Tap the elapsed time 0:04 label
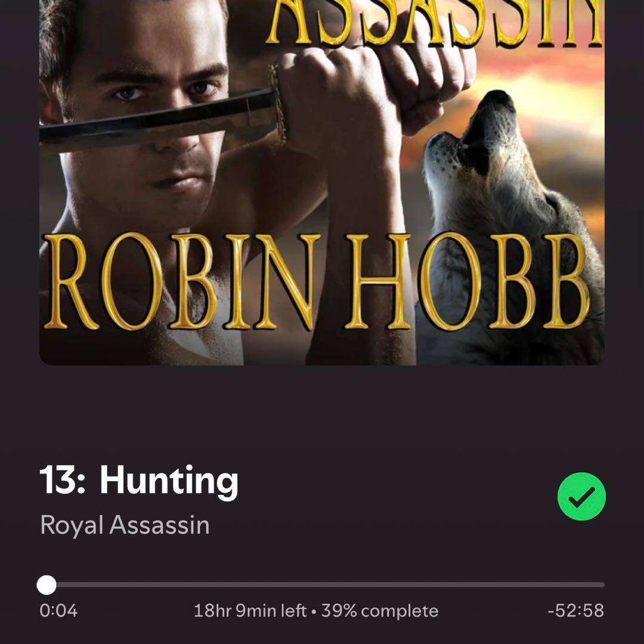 pyautogui.click(x=58, y=611)
